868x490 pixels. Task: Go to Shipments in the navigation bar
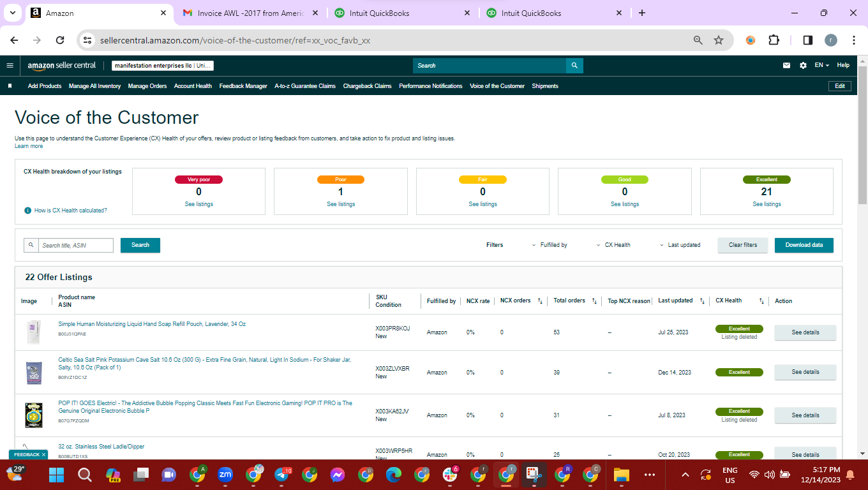(545, 86)
